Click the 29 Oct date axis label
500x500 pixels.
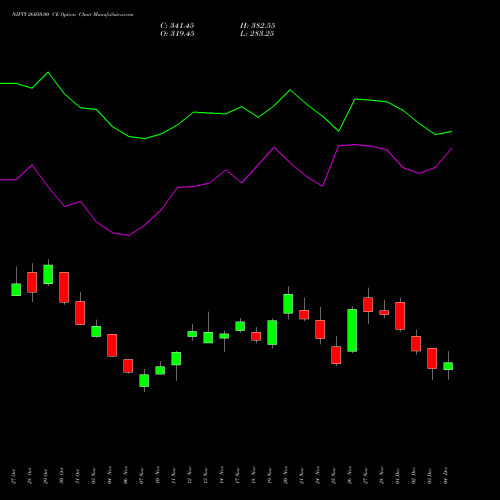[46, 476]
